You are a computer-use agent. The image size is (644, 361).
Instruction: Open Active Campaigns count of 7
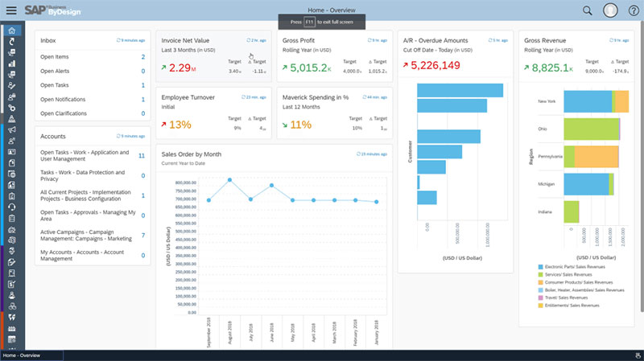pyautogui.click(x=143, y=236)
